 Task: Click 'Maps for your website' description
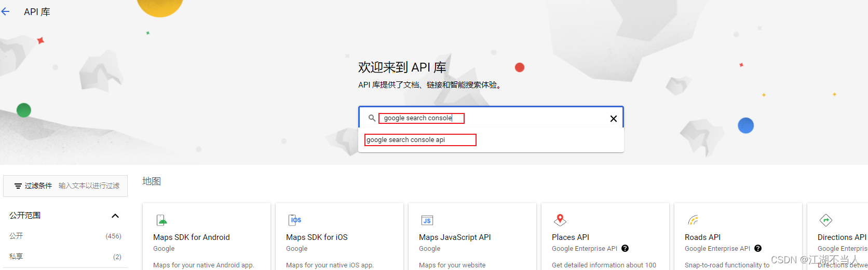452,265
